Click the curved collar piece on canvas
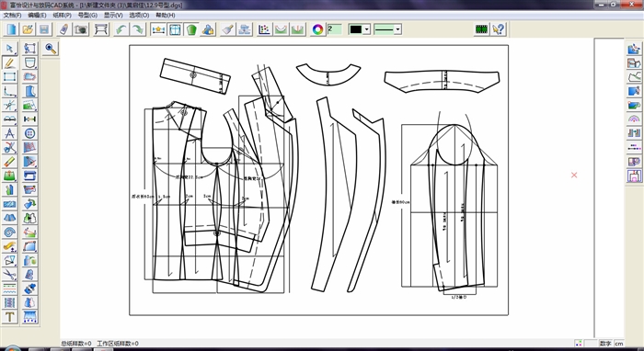 [328, 74]
